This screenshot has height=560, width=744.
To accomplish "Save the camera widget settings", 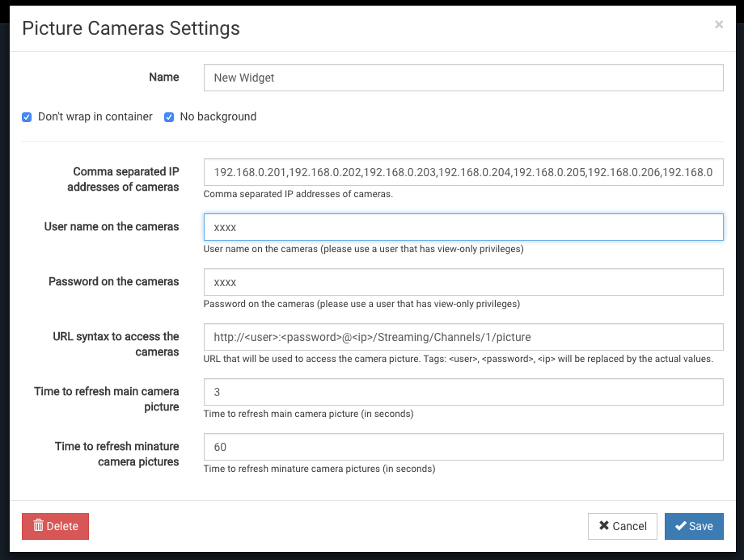I will click(694, 526).
